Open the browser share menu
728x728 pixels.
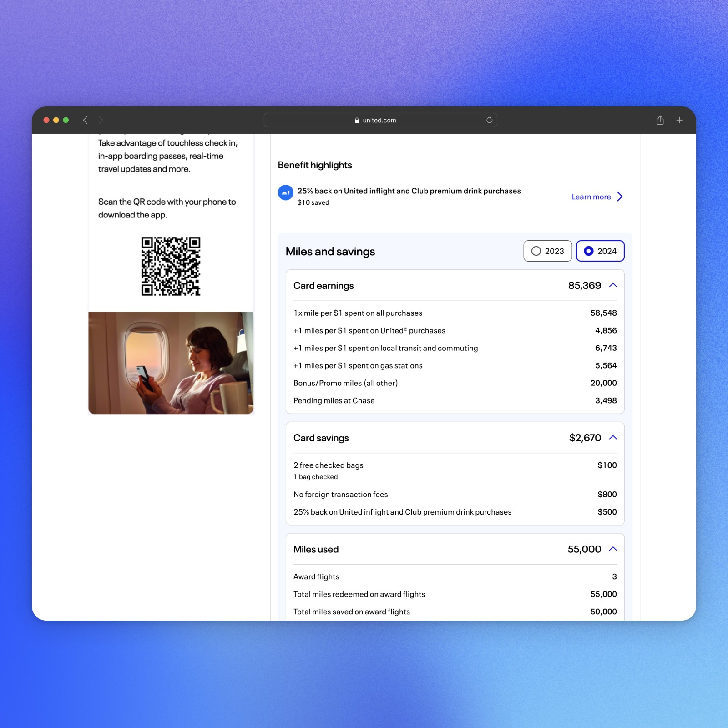660,120
